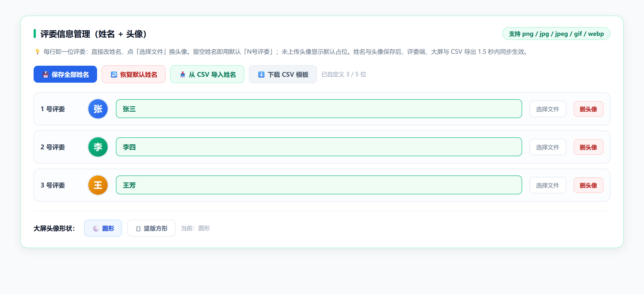644x294 pixels.
Task: Delete avatar of 2 号评委
Action: click(x=588, y=147)
